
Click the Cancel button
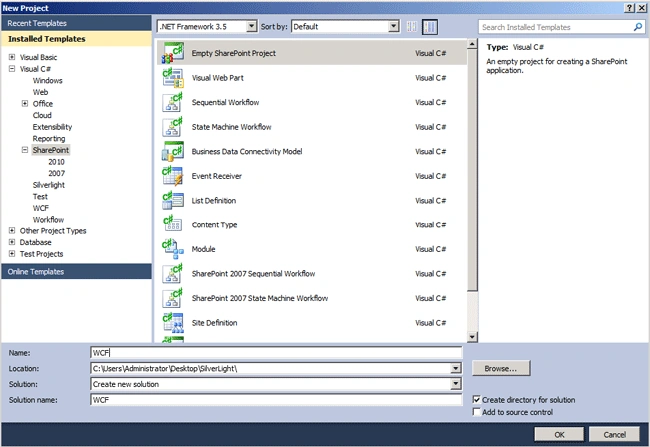click(x=614, y=435)
